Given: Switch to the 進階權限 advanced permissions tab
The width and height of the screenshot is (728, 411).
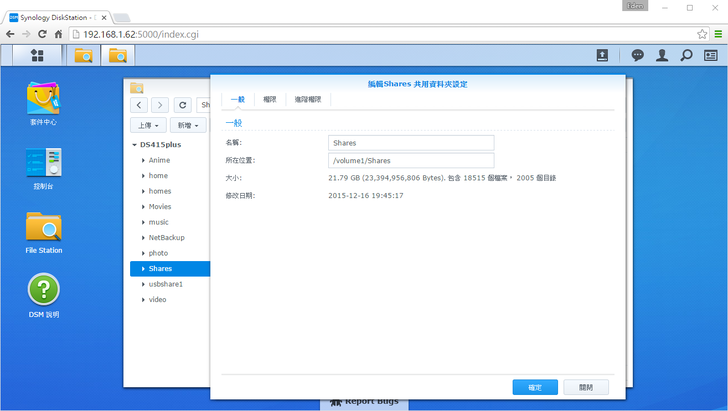Looking at the screenshot, I should click(x=308, y=99).
